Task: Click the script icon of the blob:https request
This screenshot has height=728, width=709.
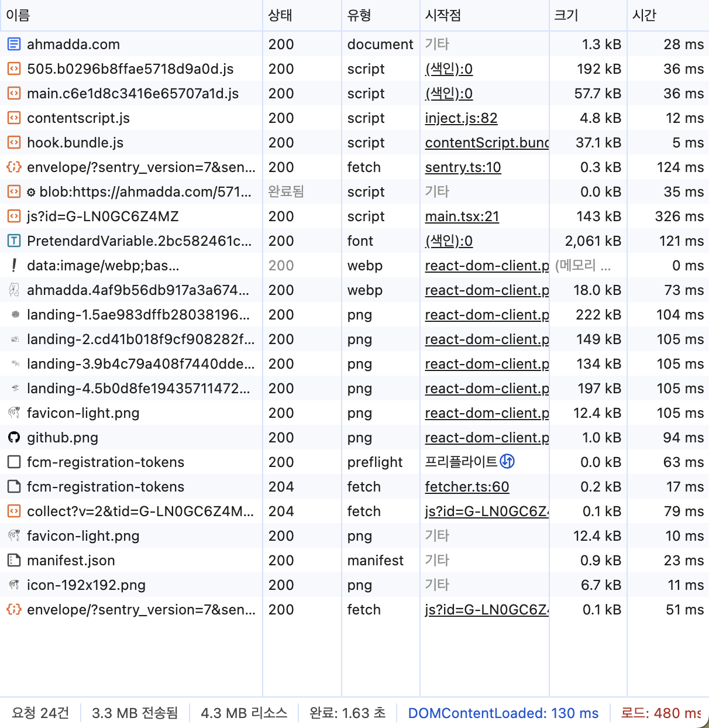Action: 14,191
